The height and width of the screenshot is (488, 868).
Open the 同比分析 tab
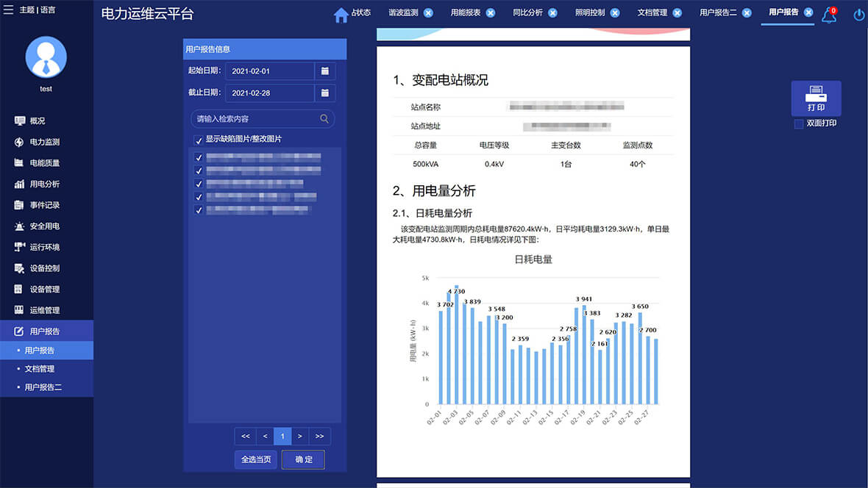point(527,12)
